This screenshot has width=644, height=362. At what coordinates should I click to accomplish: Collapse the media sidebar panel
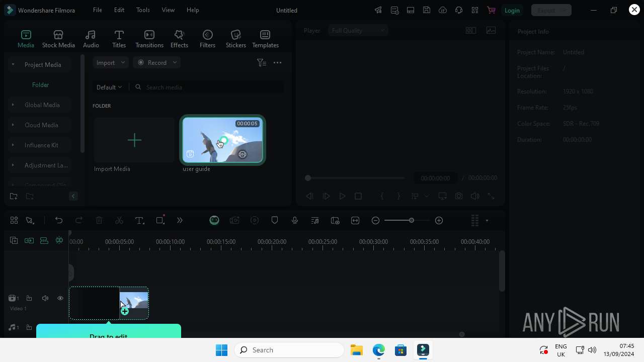(x=73, y=196)
